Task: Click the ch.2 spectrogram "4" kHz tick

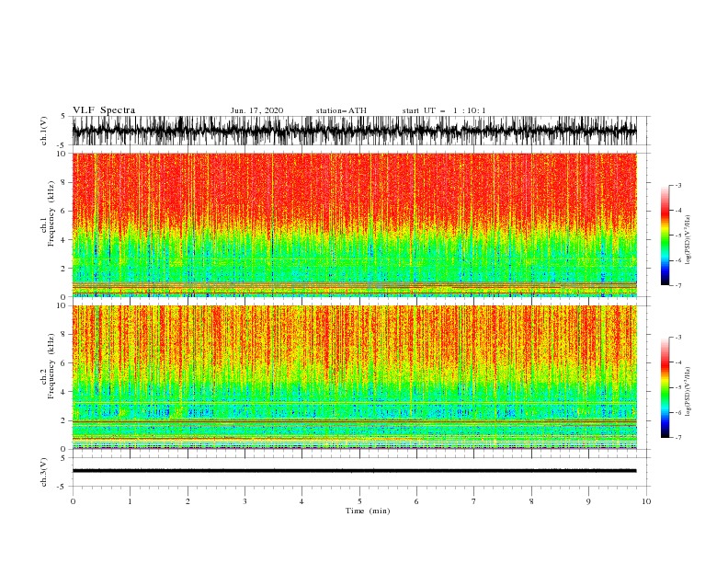Action: point(63,392)
